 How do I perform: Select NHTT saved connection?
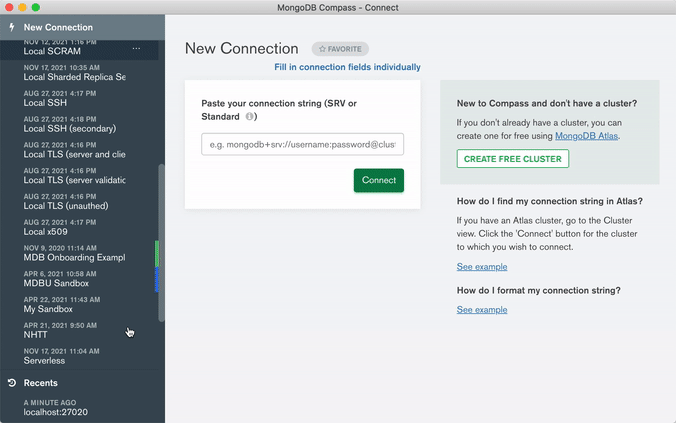tap(79, 331)
